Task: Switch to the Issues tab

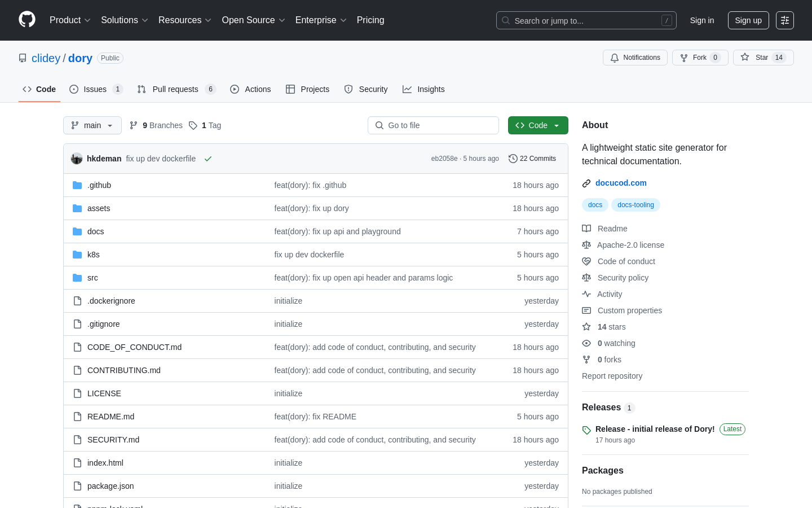Action: 96,89
